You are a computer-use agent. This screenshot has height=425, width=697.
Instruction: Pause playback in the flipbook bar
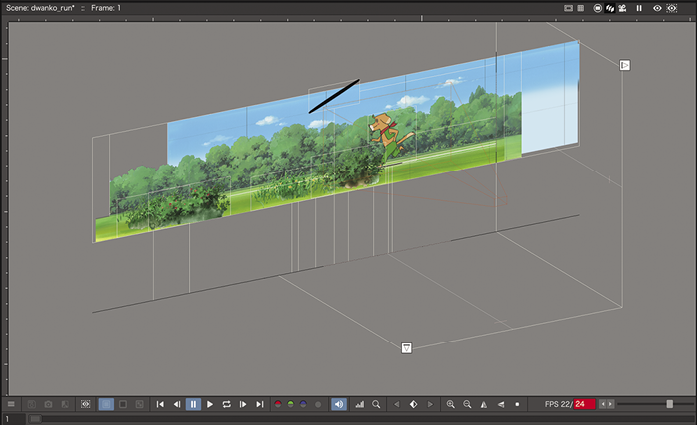click(193, 404)
